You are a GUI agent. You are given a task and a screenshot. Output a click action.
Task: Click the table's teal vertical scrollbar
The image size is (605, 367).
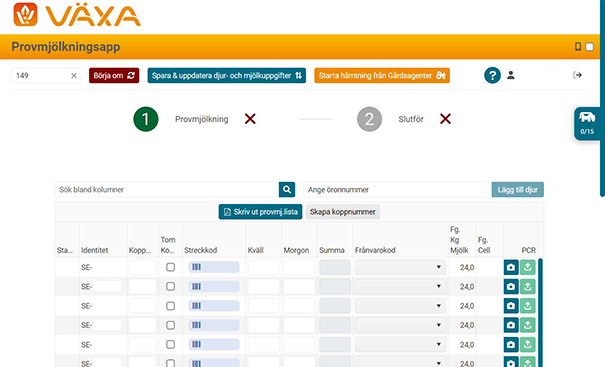tap(540, 313)
